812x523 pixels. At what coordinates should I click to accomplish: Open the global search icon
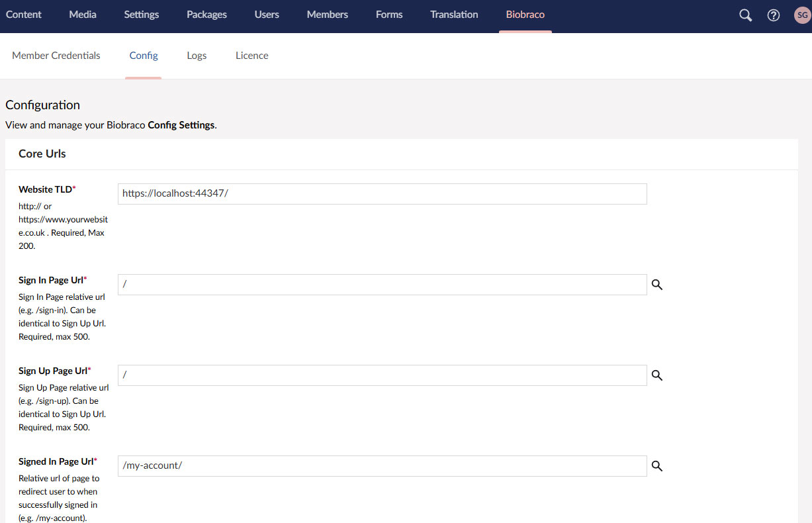point(745,15)
